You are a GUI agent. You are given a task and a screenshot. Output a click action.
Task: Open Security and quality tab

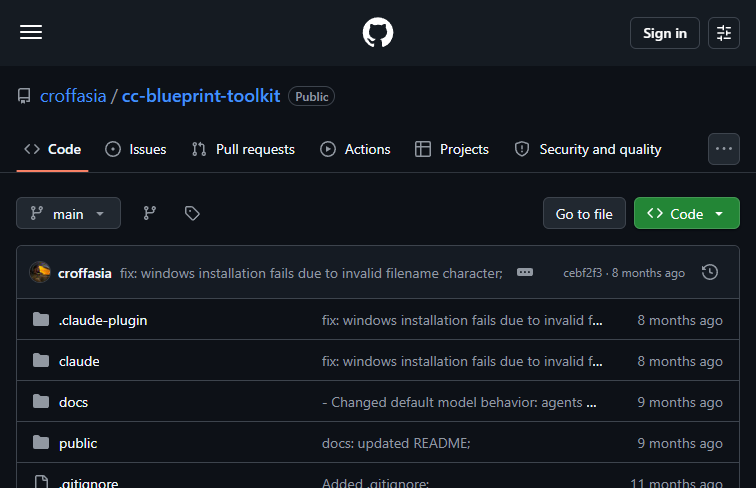click(588, 149)
